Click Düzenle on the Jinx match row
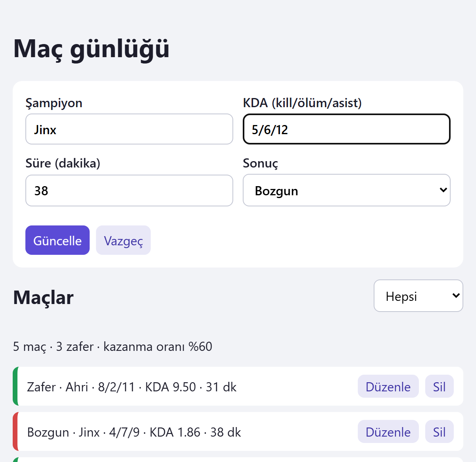The width and height of the screenshot is (476, 462). tap(388, 431)
